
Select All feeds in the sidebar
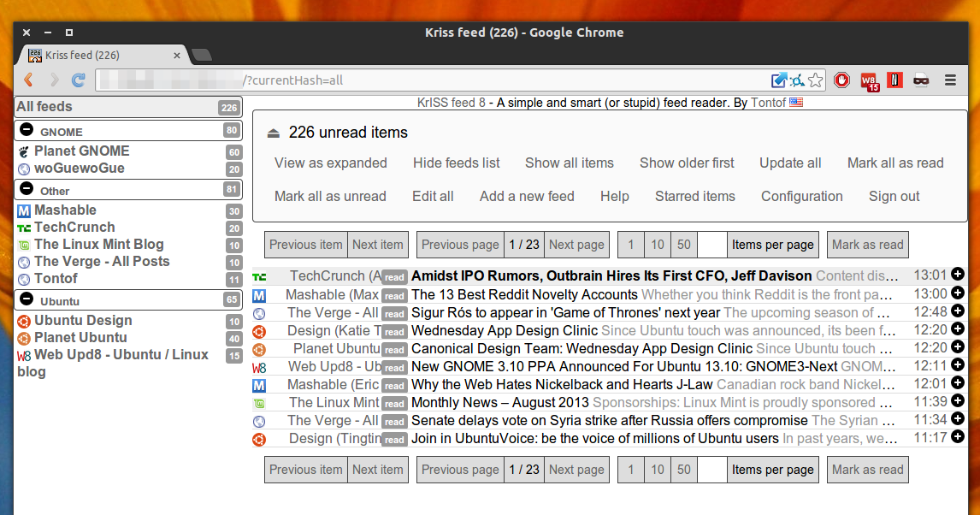tap(128, 107)
